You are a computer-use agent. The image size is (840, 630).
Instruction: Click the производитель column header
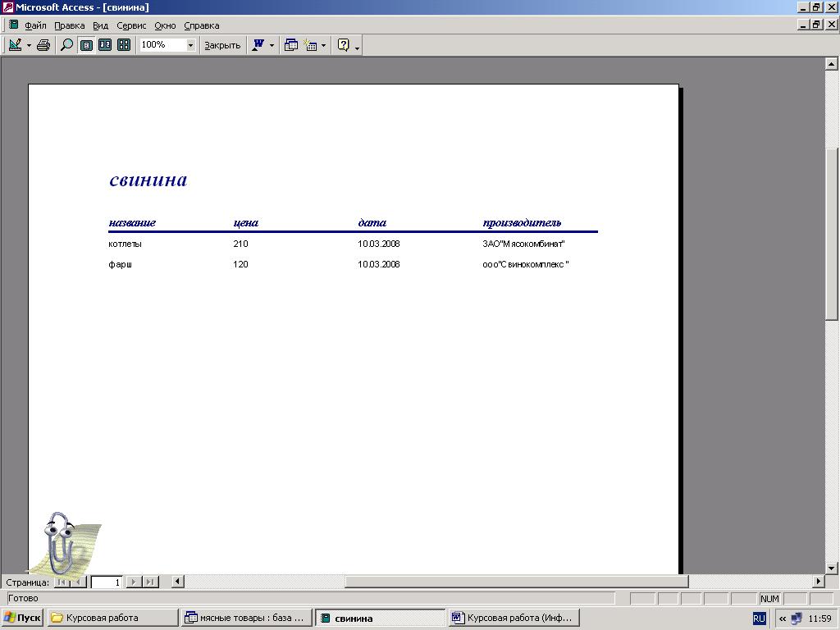[x=522, y=223]
